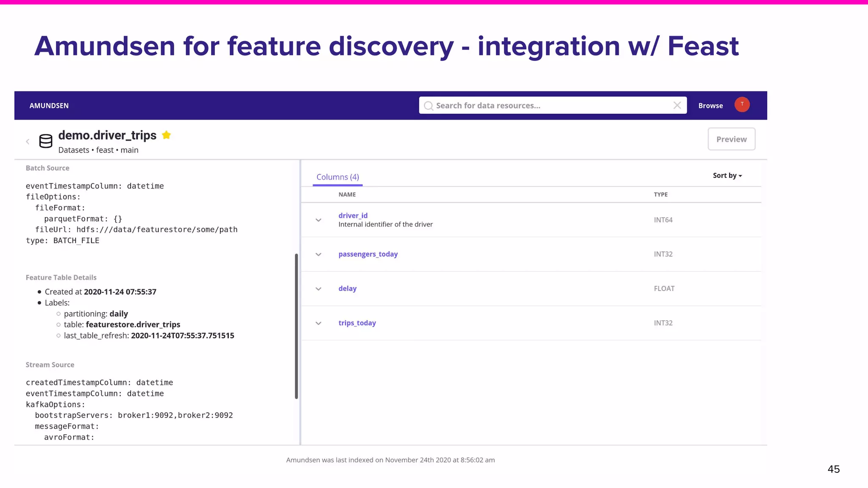Click the NAME column header
The height and width of the screenshot is (488, 868).
click(347, 194)
